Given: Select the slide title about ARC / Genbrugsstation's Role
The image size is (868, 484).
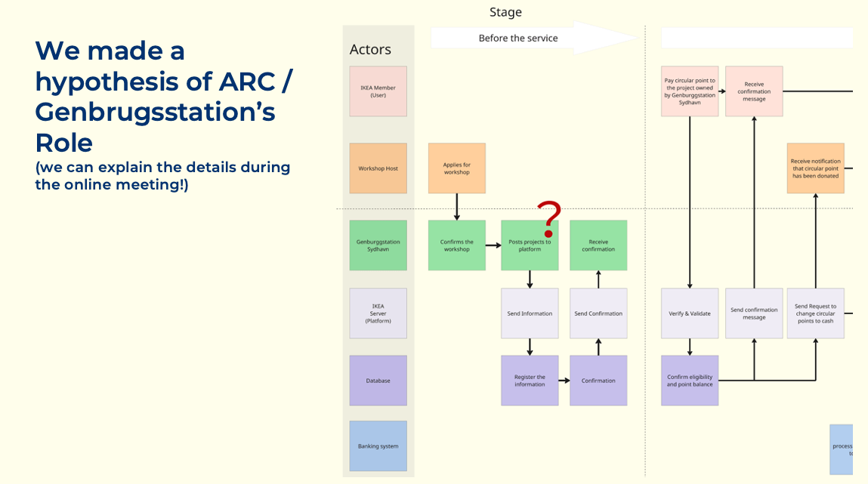Looking at the screenshot, I should pyautogui.click(x=164, y=97).
